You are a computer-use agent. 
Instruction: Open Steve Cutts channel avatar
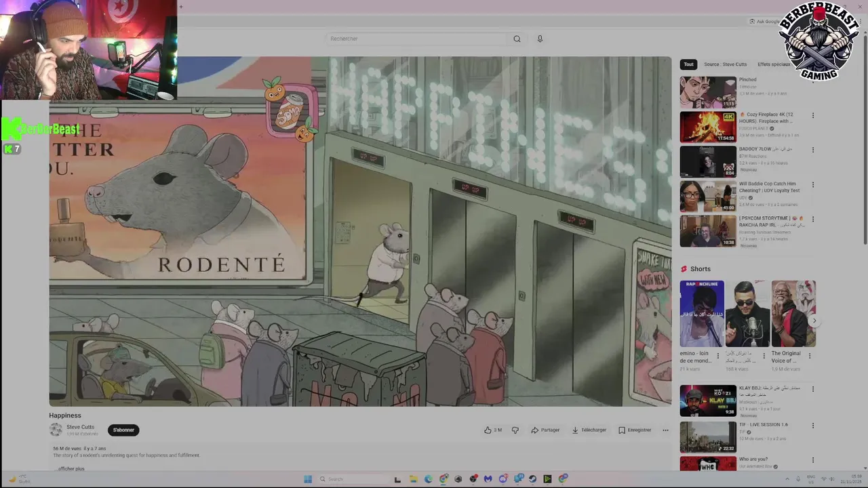click(56, 430)
